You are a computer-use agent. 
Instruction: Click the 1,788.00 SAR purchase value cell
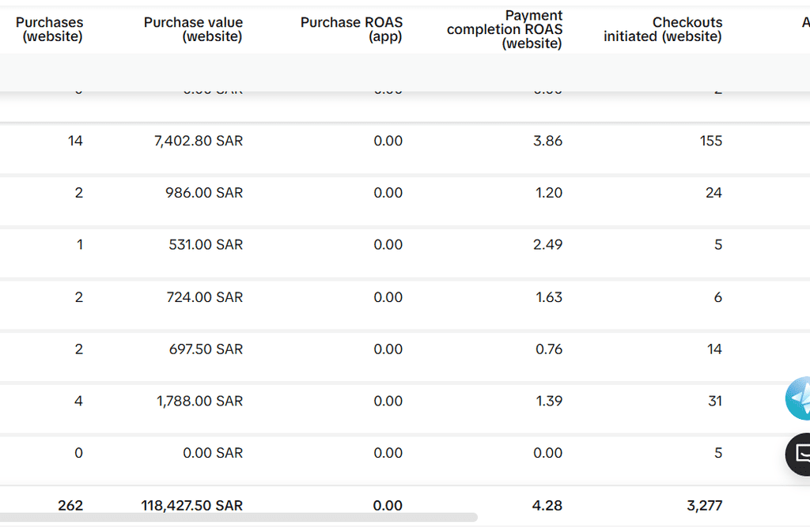[x=199, y=402]
